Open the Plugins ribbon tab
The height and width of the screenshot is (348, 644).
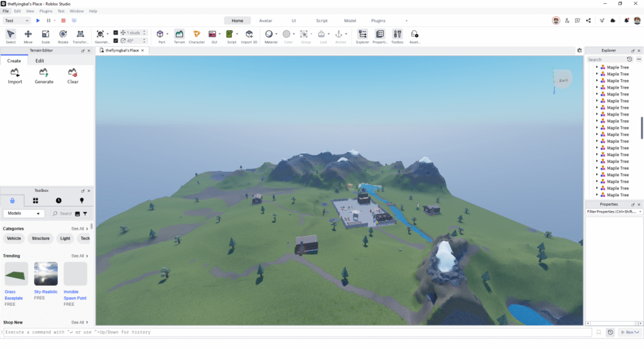[378, 21]
